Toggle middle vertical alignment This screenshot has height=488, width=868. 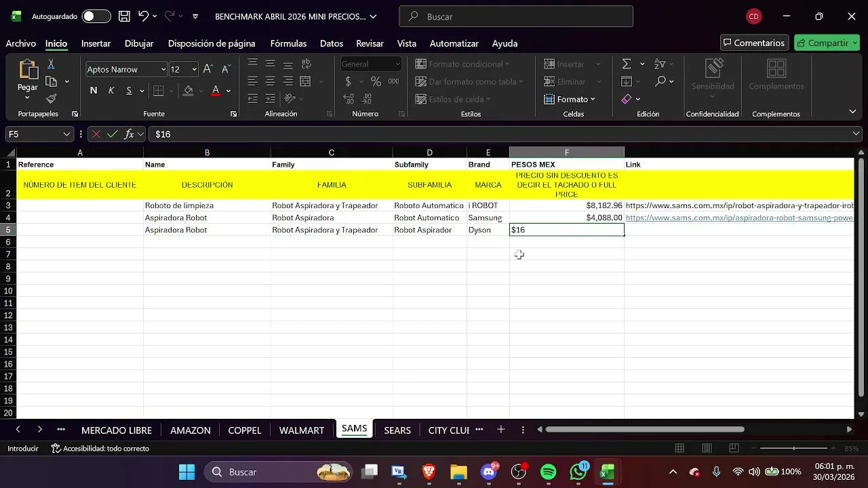point(270,64)
